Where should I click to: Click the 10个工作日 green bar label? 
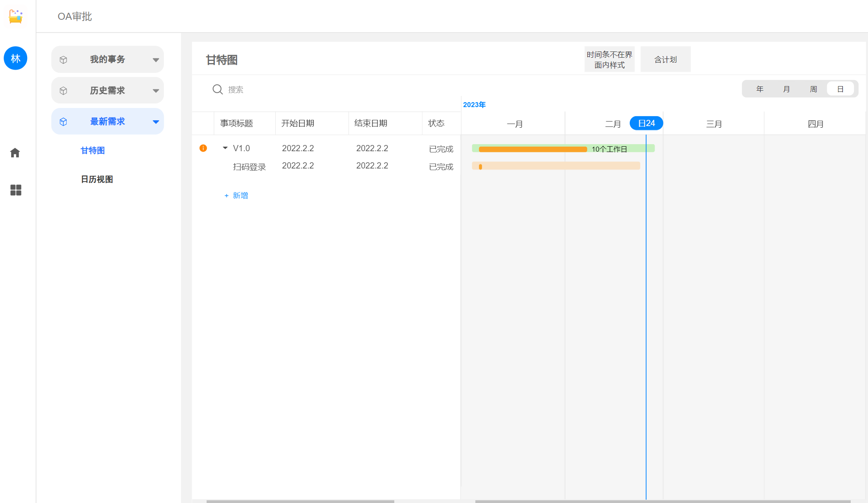point(610,149)
